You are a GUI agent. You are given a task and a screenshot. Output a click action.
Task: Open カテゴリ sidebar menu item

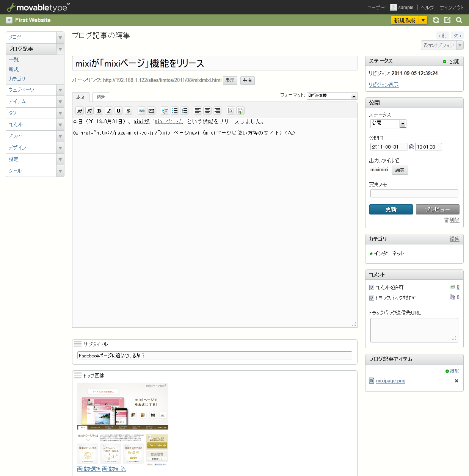pos(17,79)
